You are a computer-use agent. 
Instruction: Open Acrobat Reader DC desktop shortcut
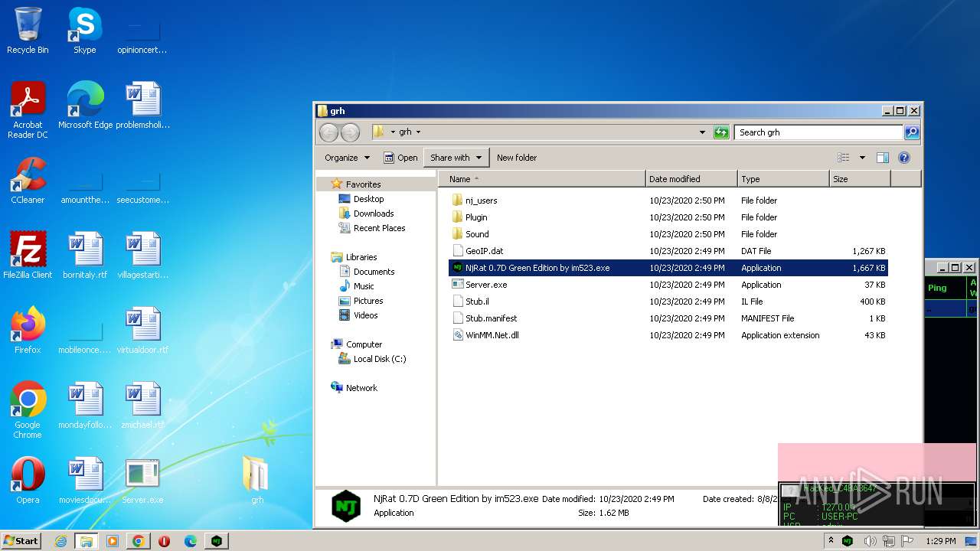(x=28, y=110)
